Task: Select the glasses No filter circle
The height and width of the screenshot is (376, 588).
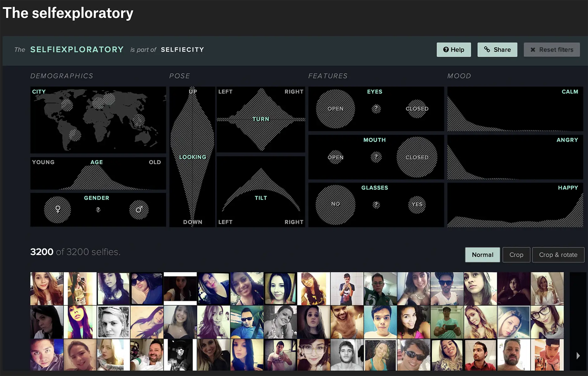Action: (335, 204)
